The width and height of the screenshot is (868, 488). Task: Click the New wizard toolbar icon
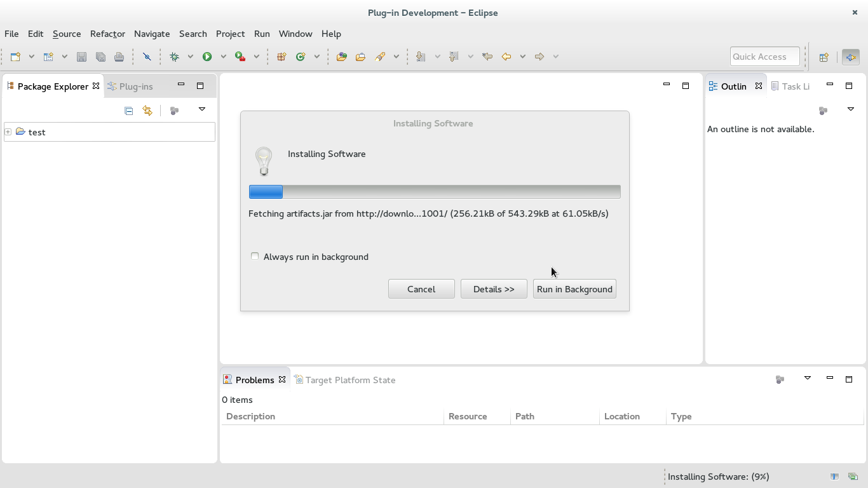(x=16, y=57)
